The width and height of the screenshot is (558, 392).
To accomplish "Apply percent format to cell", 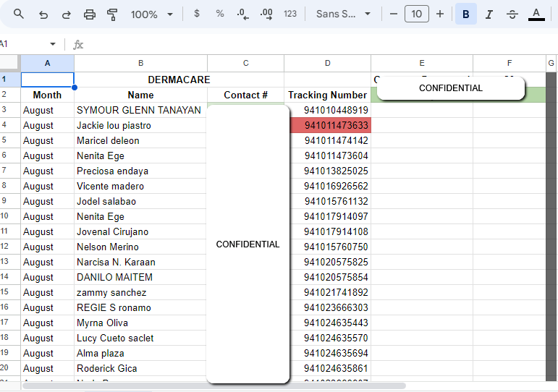I will (x=220, y=14).
